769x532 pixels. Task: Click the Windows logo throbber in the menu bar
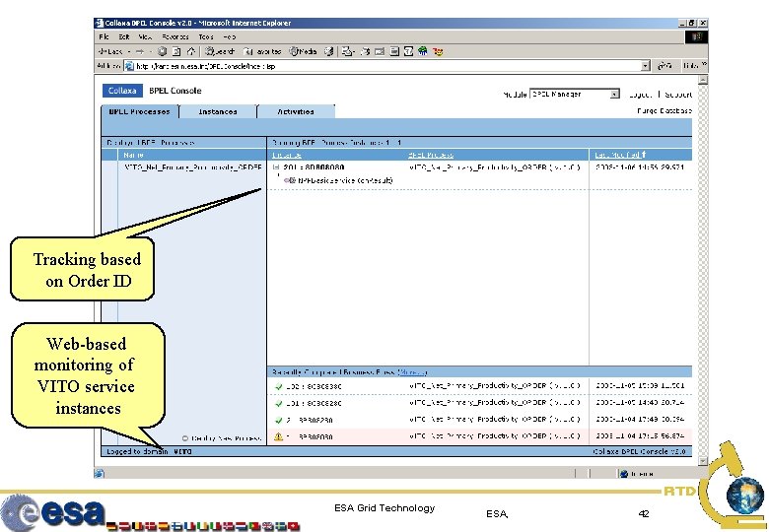tap(696, 36)
